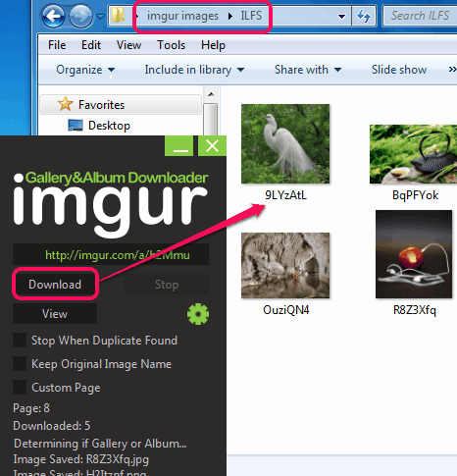Click the 'Downloaded: 5' status text

tap(52, 426)
